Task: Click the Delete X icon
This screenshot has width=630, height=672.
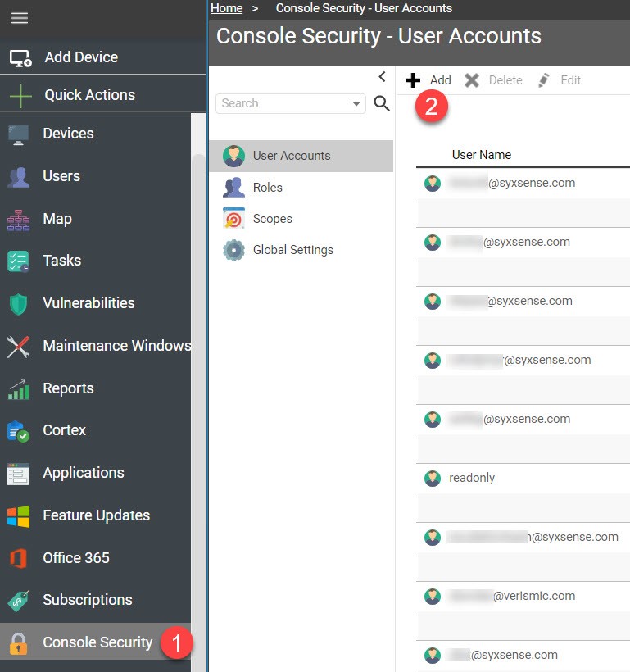Action: point(471,80)
